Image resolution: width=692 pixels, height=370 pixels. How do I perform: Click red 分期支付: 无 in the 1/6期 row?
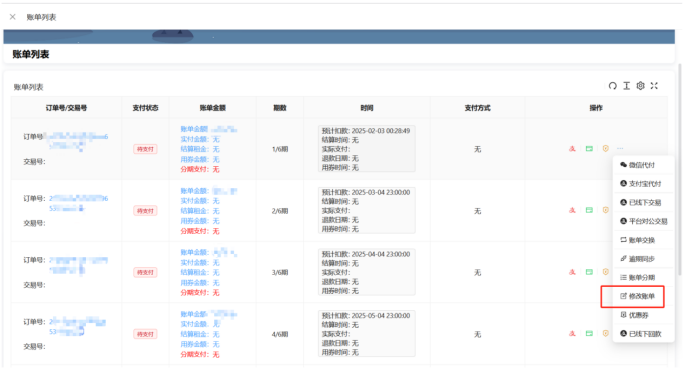pyautogui.click(x=200, y=169)
